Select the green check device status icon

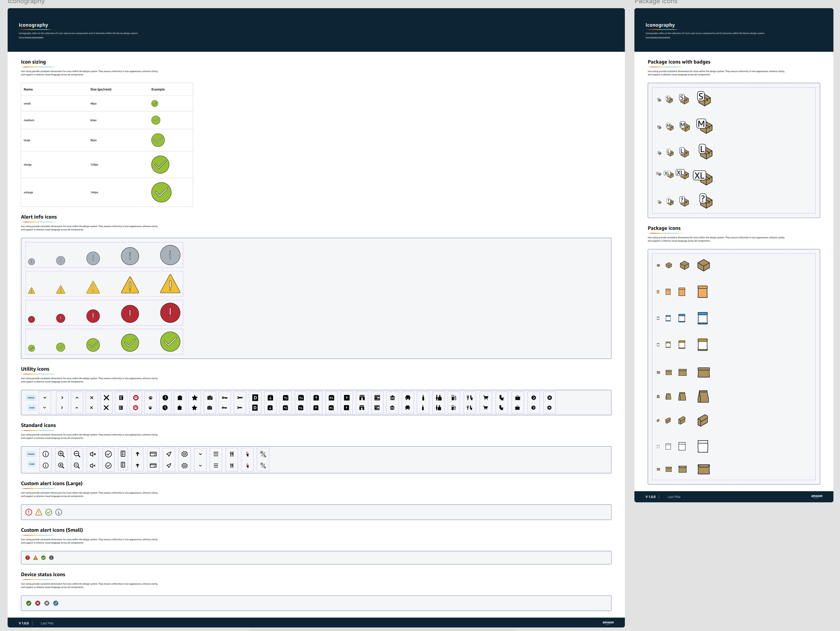(x=29, y=603)
